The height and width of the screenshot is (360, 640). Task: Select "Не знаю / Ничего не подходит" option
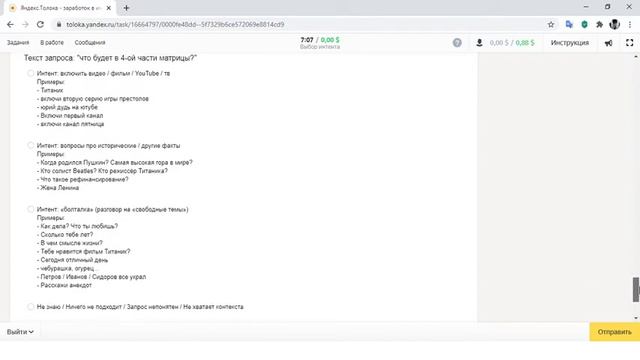(31, 307)
